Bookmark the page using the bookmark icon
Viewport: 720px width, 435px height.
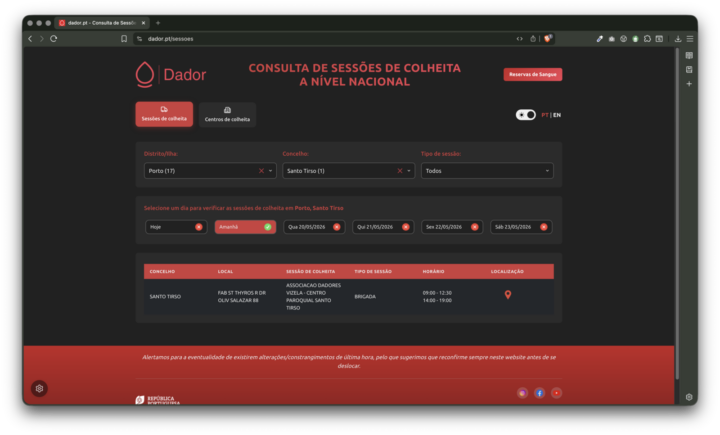124,39
